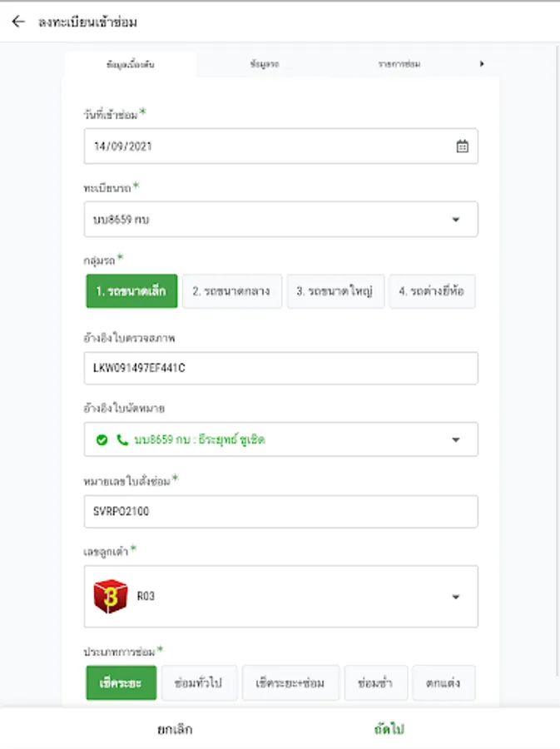Click the red R03 cube icon
The height and width of the screenshot is (749, 560).
pos(111,596)
